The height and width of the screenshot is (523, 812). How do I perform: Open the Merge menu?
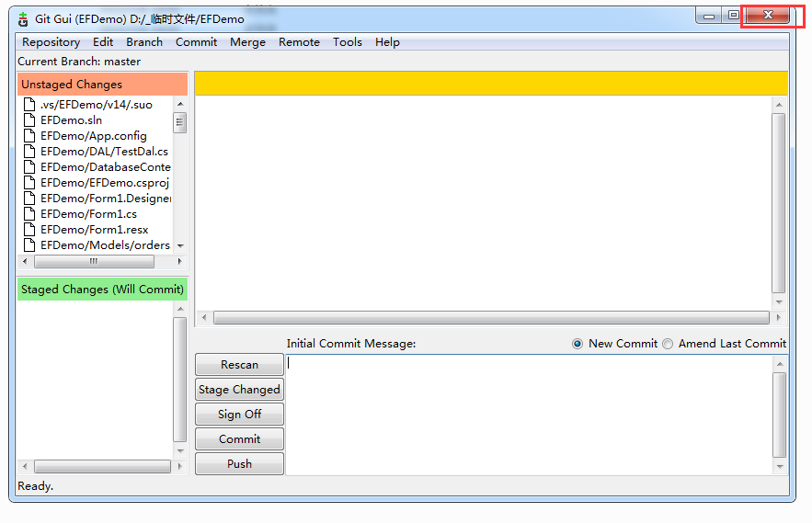pyautogui.click(x=247, y=42)
